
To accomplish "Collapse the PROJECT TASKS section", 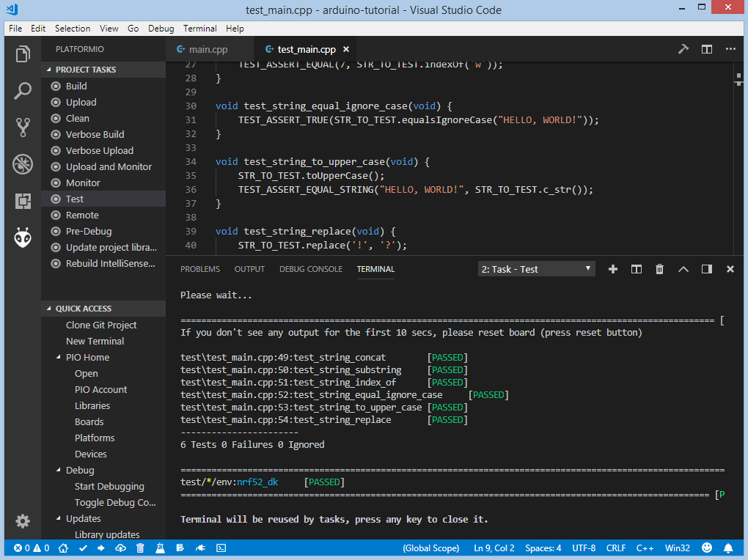I will (103, 70).
